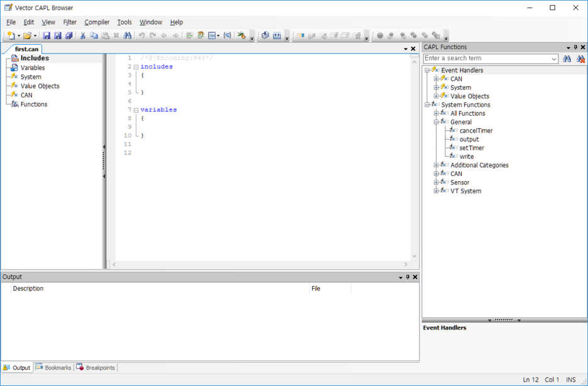588x386 pixels.
Task: Click the Save As floppy icon
Action: [x=58, y=36]
